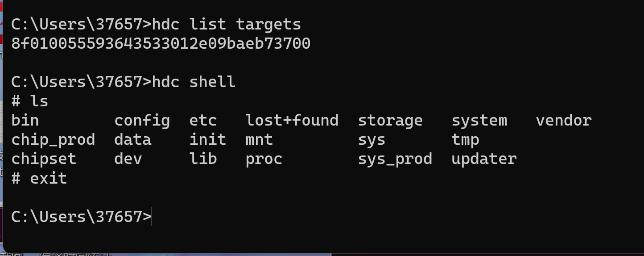Click the "proc" directory entry

tap(264, 159)
